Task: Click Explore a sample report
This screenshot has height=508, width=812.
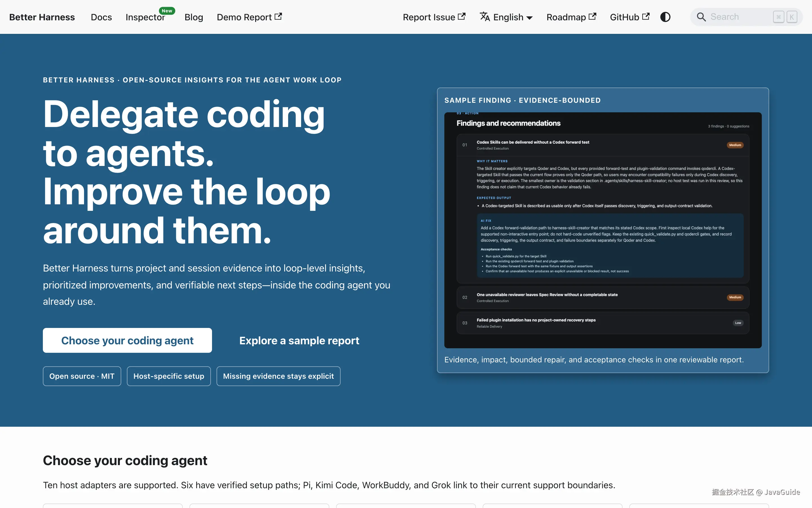Action: pyautogui.click(x=299, y=340)
